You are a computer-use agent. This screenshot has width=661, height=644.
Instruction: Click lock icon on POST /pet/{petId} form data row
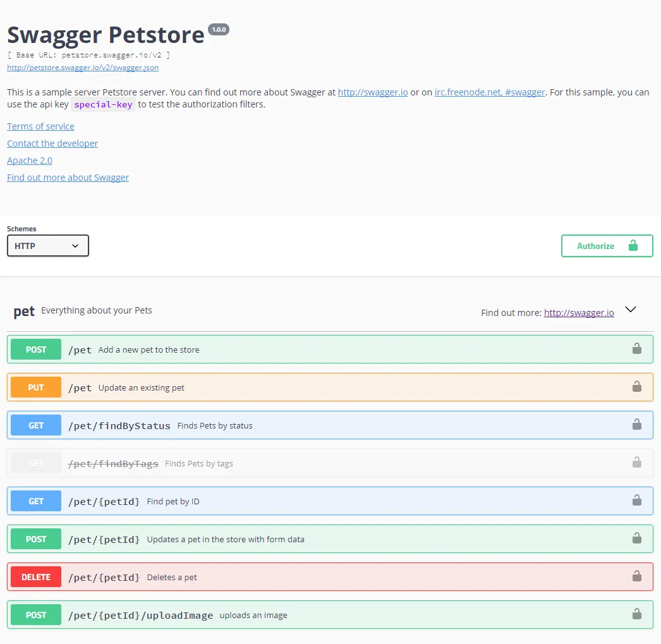(637, 538)
